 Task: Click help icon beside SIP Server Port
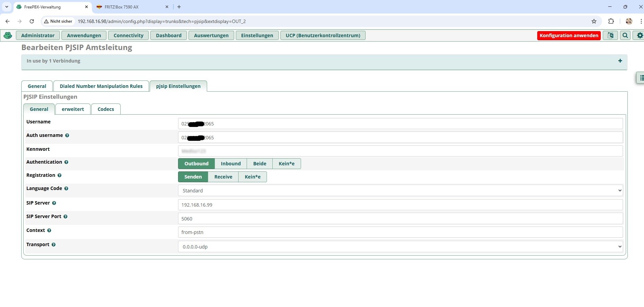tap(66, 217)
